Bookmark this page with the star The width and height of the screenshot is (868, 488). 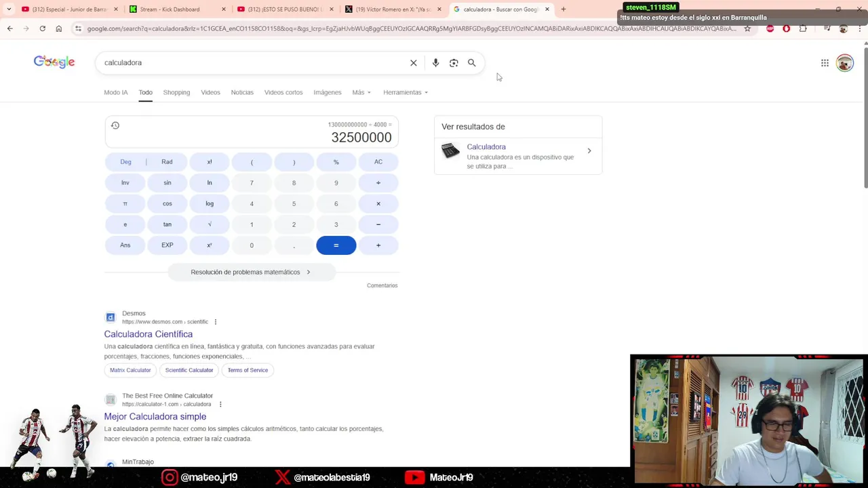pos(747,28)
